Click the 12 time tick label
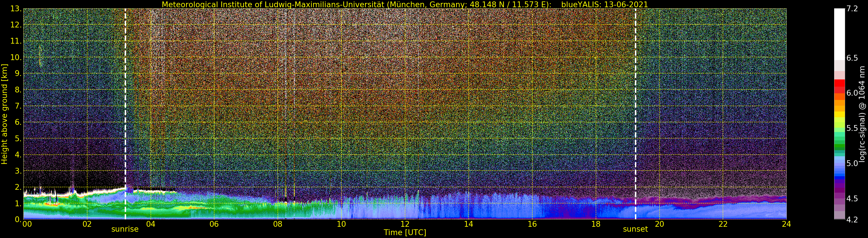The image size is (868, 238). [405, 224]
